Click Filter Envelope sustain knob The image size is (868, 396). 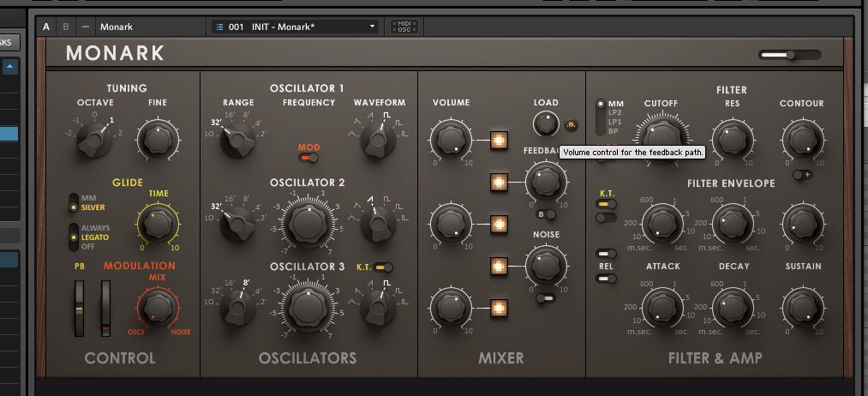802,223
